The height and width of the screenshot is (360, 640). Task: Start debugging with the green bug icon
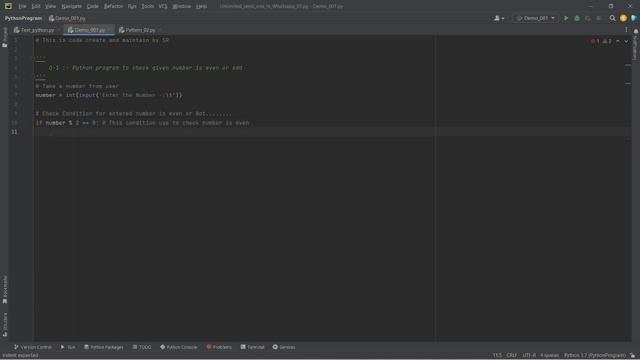pos(577,18)
